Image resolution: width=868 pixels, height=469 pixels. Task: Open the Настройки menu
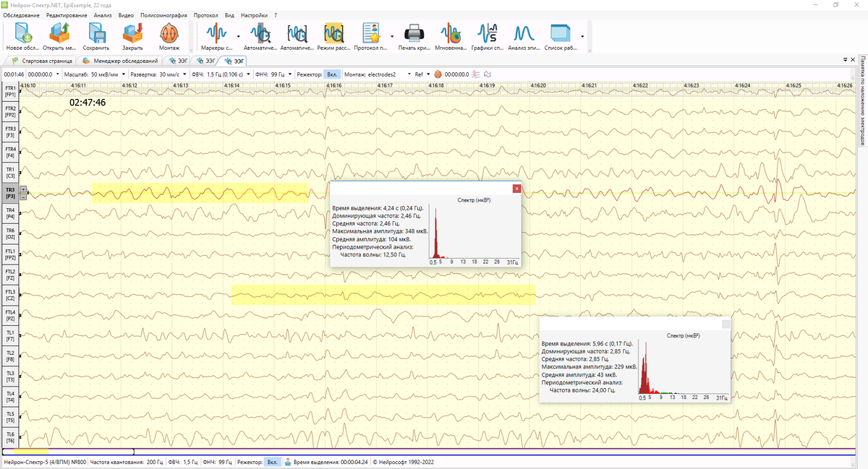coord(254,15)
